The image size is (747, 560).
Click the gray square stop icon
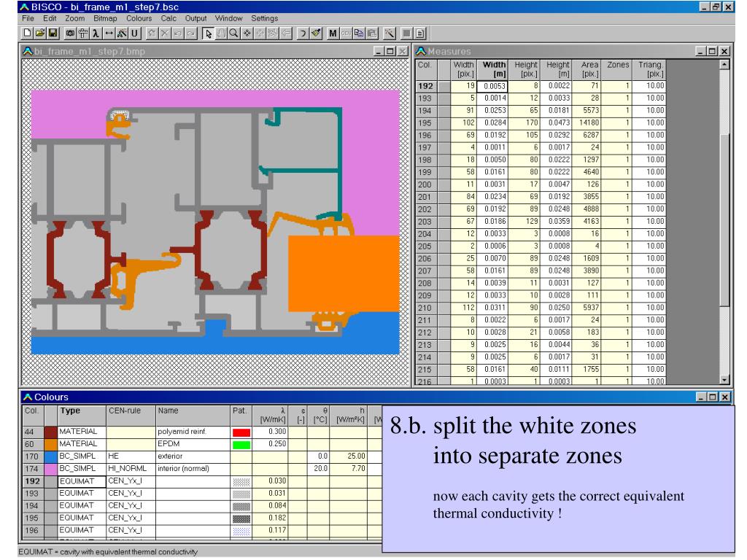406,33
